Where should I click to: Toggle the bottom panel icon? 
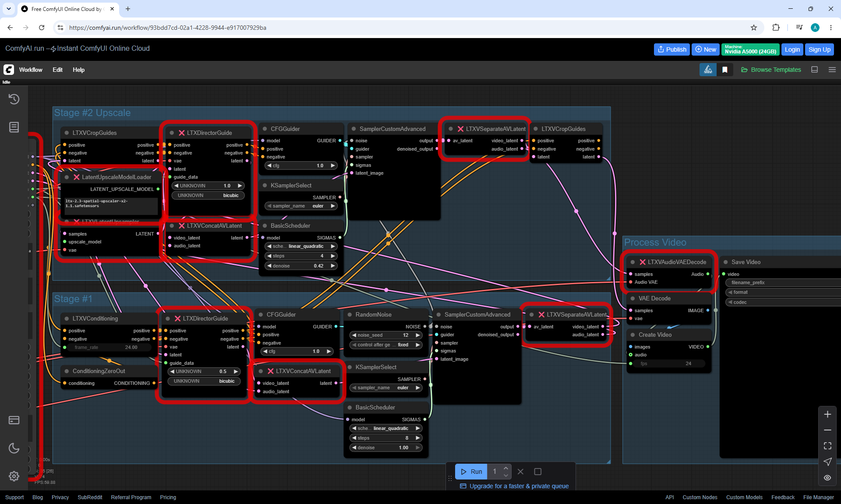(815, 70)
